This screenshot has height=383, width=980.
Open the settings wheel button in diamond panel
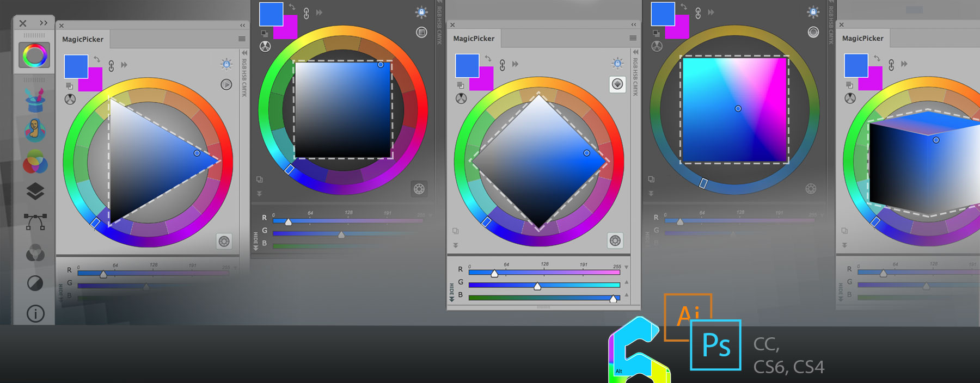pyautogui.click(x=615, y=241)
